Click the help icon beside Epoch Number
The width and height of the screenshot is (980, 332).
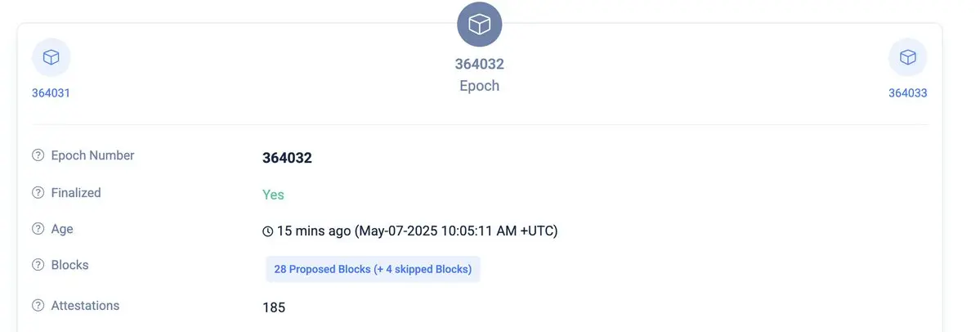click(38, 155)
